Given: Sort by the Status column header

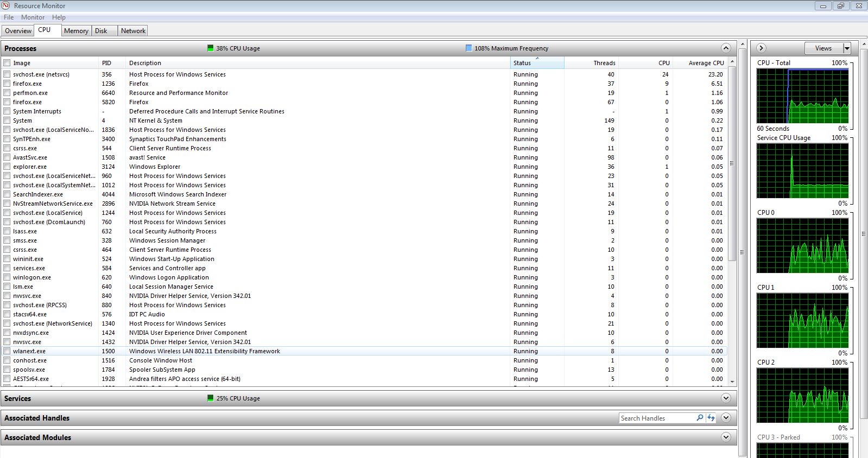Looking at the screenshot, I should 537,63.
